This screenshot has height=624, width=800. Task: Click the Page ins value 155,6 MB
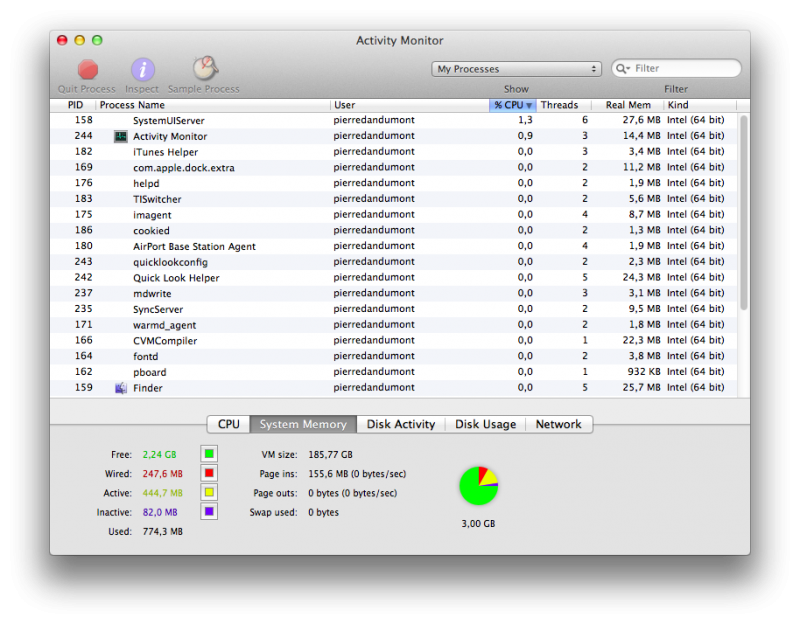click(357, 474)
